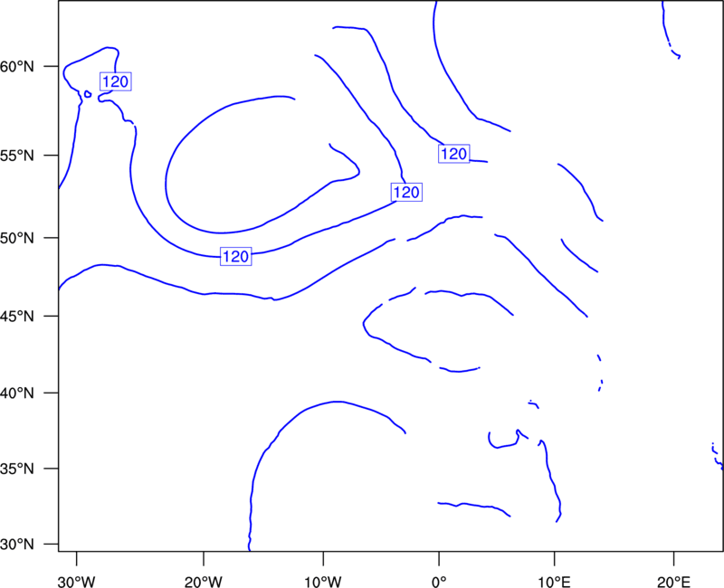Viewport: 724px width, 588px height.
Task: Click the 10°E longitude axis label
Action: click(x=554, y=582)
